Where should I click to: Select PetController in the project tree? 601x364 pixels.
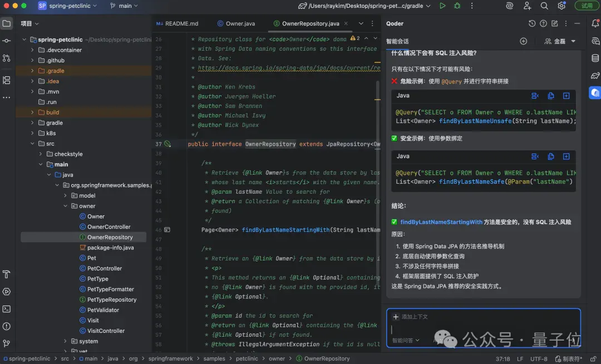point(104,268)
